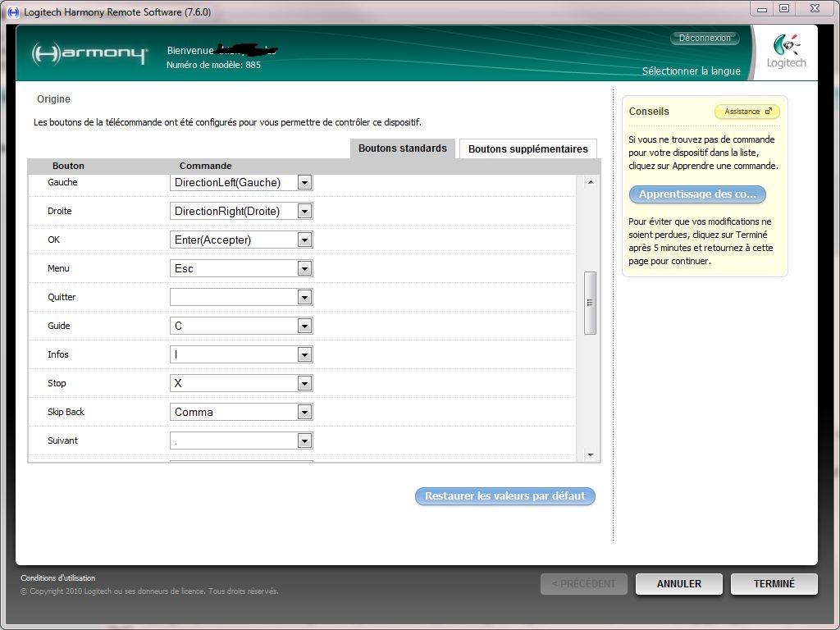
Task: Open the Suivant command dropdown arrow
Action: click(x=304, y=441)
